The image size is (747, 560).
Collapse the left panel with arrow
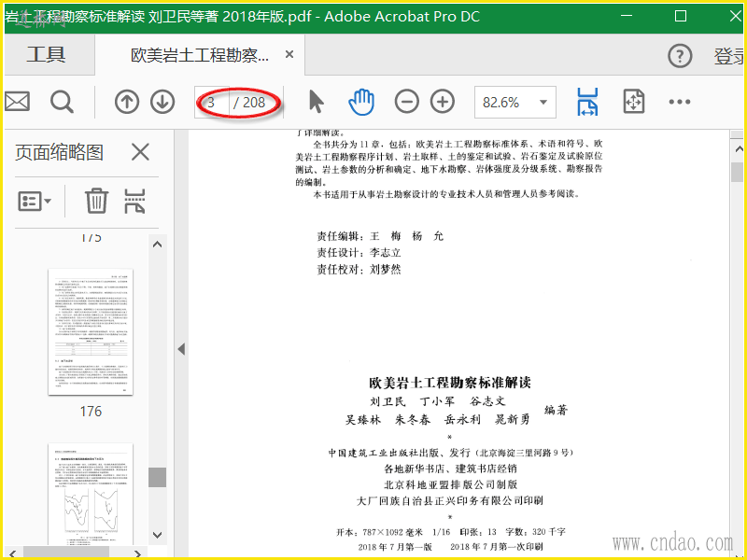pos(181,349)
